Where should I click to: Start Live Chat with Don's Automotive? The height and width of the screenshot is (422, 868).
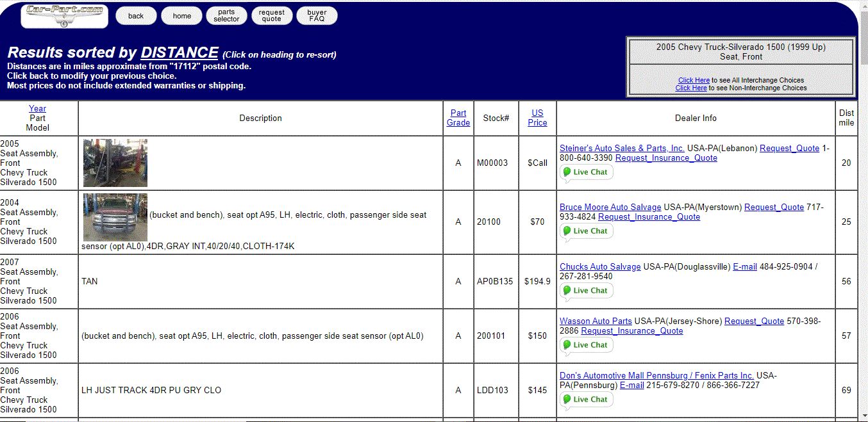(x=587, y=400)
